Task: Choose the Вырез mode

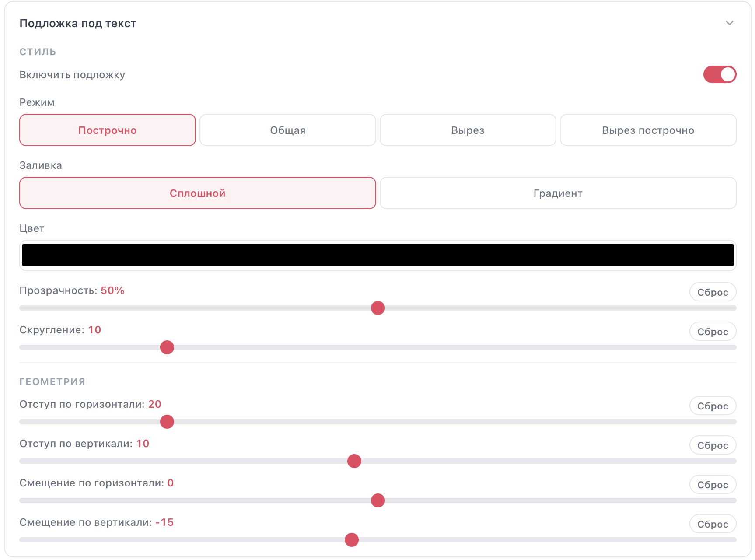Action: click(468, 130)
